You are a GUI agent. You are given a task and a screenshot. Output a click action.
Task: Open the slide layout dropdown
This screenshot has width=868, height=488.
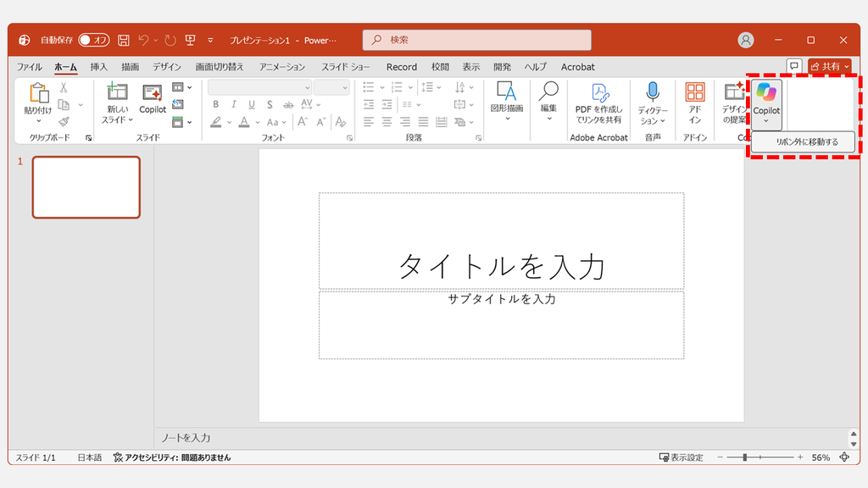181,87
